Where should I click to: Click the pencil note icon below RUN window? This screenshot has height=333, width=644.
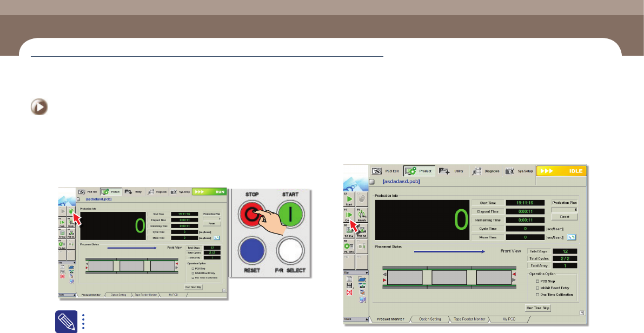point(66,321)
